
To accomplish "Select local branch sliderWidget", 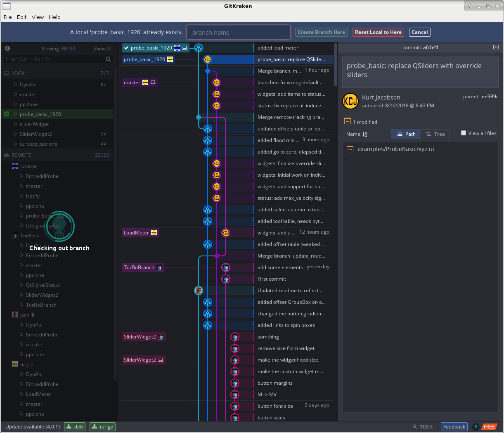I will point(57,124).
